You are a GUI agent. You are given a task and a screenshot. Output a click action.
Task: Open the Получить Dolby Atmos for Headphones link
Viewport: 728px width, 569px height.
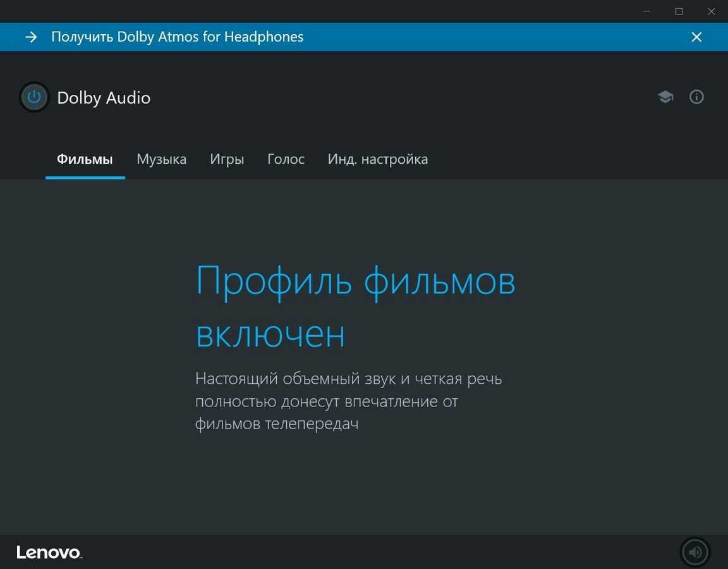(x=177, y=37)
